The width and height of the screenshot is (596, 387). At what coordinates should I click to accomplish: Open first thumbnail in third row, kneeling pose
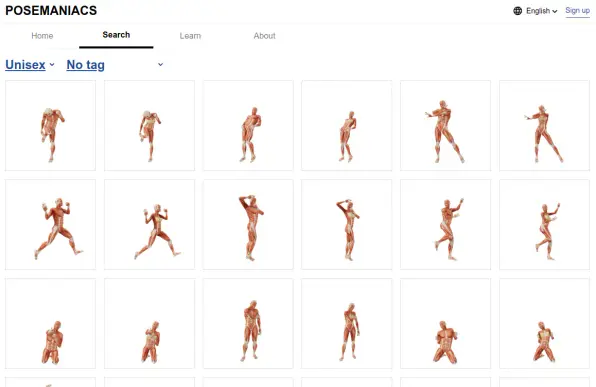pyautogui.click(x=51, y=324)
